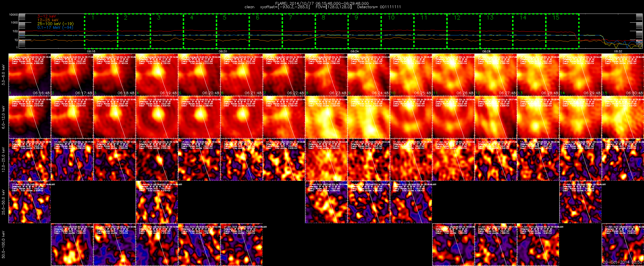Screen dimensions: 644x266
Task: Open the 6.0-12.0 keV image below the 06:19:48 frame
Action: click(x=157, y=117)
